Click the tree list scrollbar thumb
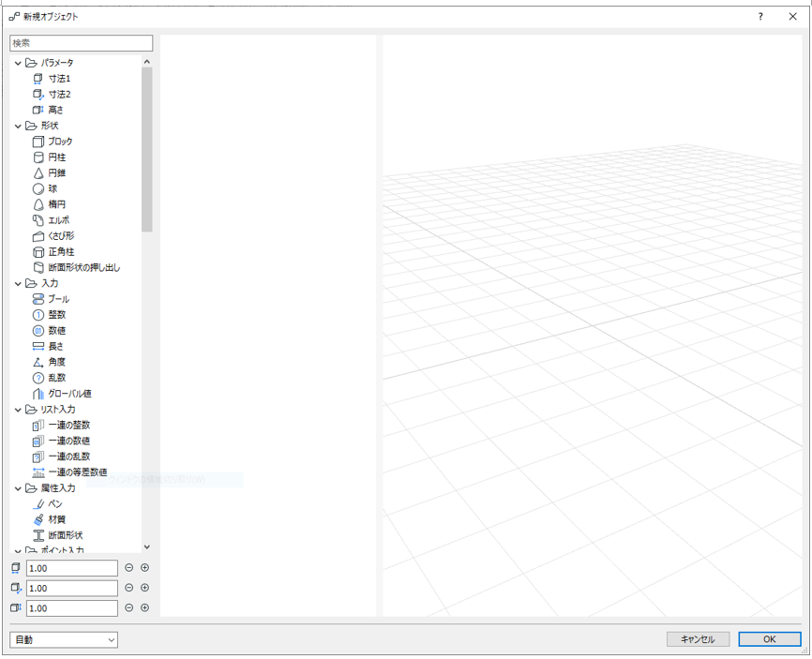 click(x=147, y=150)
